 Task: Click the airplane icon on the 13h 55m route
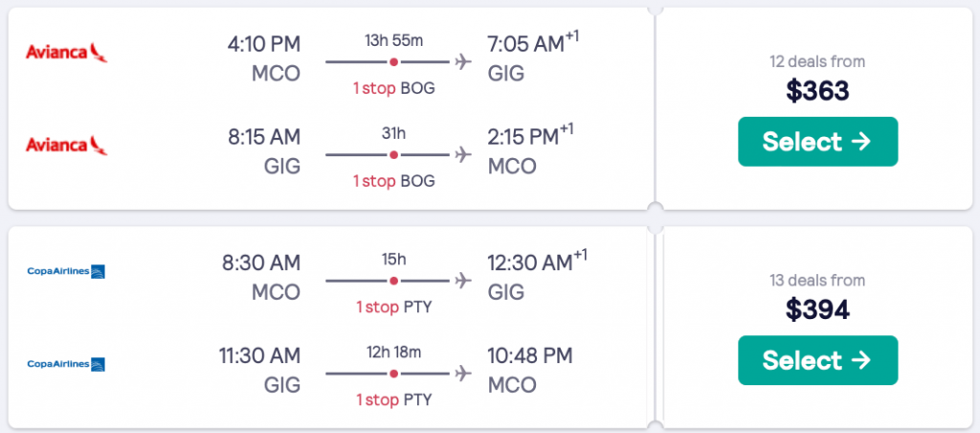pyautogui.click(x=464, y=63)
